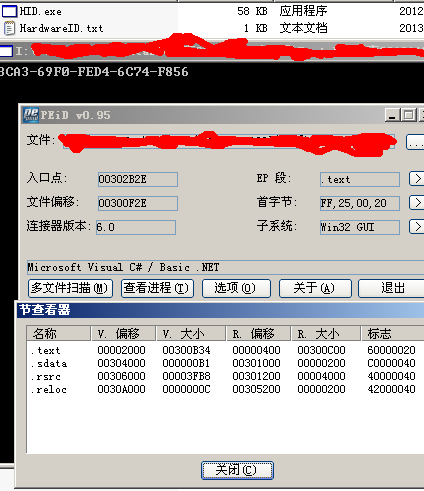The image size is (424, 491).
Task: Sort by 标志 column header
Action: tap(393, 333)
